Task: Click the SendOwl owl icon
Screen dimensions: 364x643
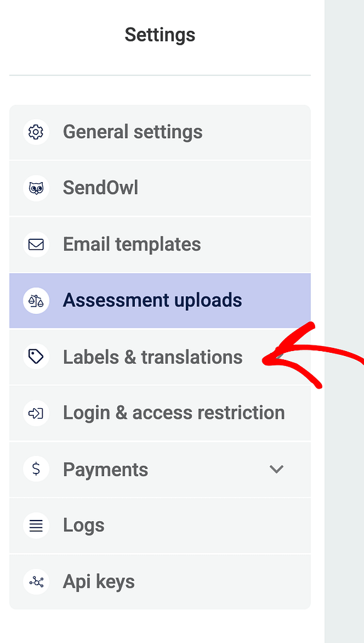Action: [x=36, y=188]
